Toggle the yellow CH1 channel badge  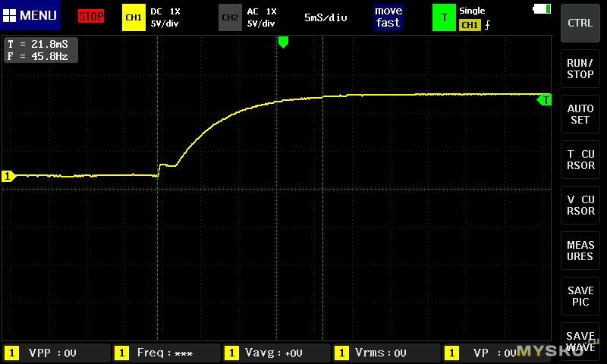(134, 17)
